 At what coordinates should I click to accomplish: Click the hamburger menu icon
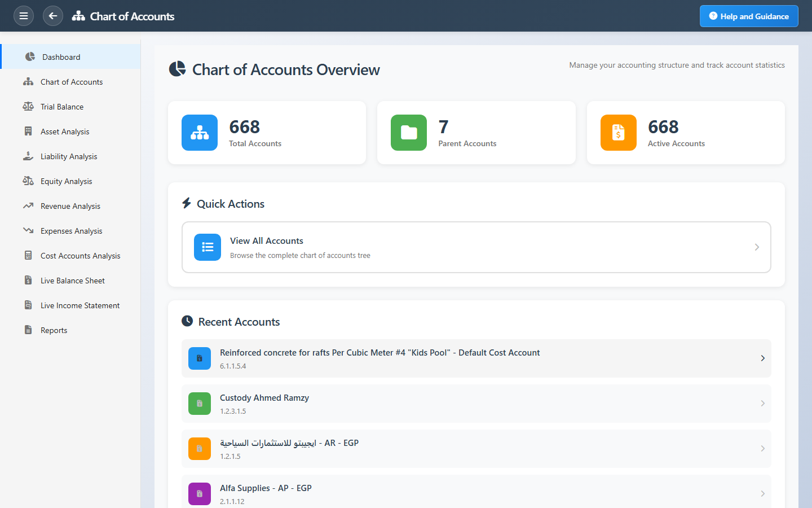click(24, 16)
